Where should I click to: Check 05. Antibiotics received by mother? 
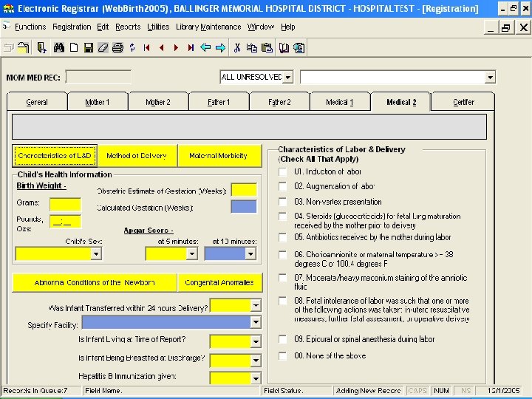tap(282, 237)
